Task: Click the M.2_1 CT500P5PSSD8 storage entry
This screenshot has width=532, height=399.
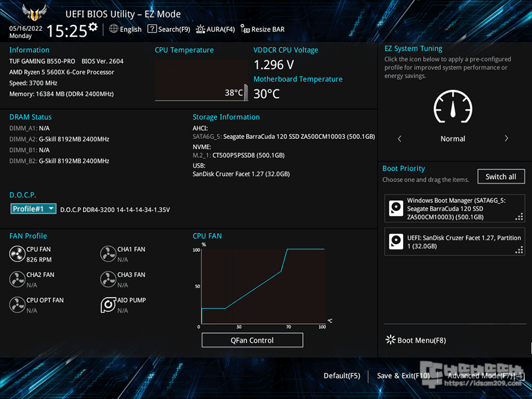Action: pos(239,155)
